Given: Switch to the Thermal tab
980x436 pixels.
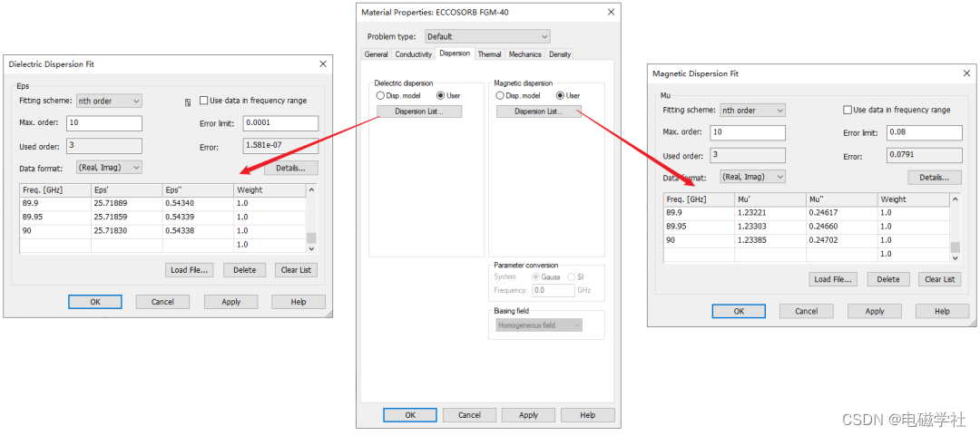Looking at the screenshot, I should click(489, 55).
